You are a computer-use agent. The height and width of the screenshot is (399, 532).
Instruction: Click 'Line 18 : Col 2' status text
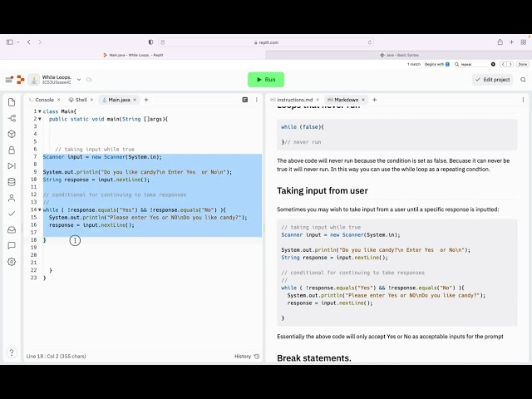click(57, 356)
